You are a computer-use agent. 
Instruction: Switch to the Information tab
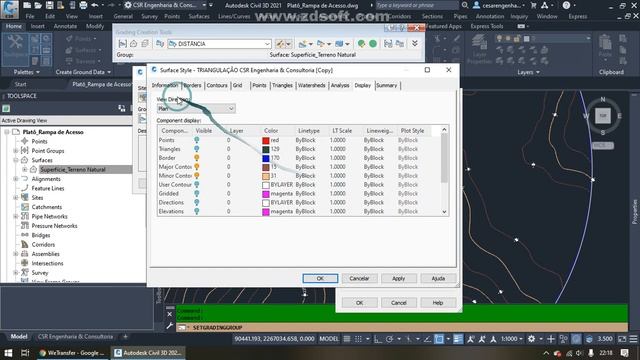click(x=165, y=85)
